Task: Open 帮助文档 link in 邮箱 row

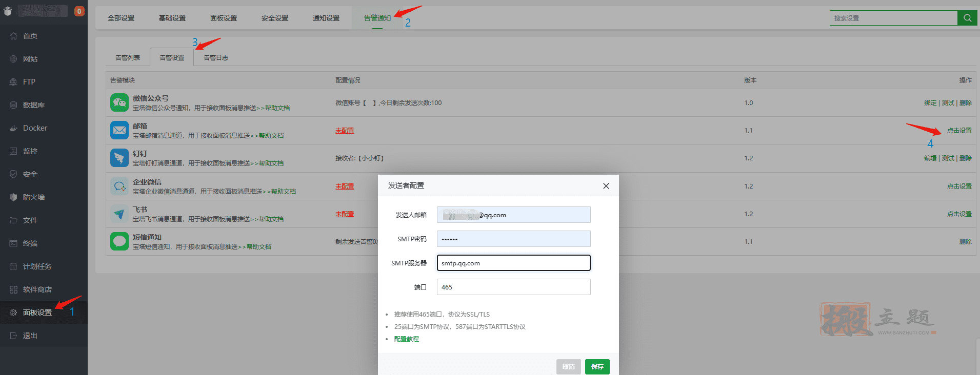Action: (271, 136)
